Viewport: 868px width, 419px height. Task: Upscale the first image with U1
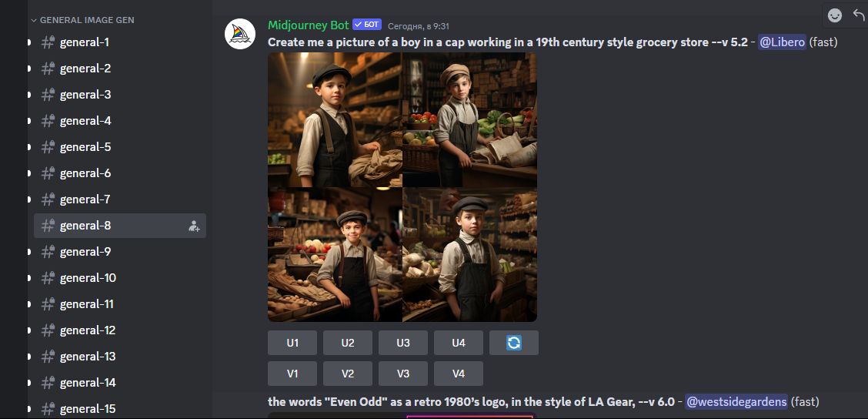click(x=292, y=343)
